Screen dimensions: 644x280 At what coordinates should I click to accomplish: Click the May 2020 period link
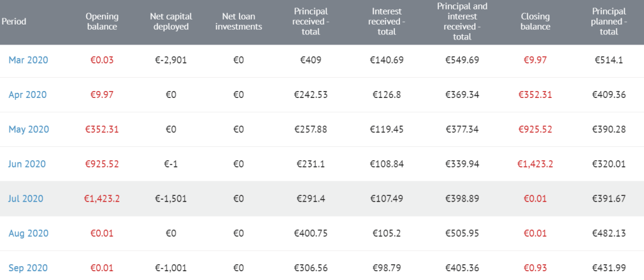click(x=28, y=129)
